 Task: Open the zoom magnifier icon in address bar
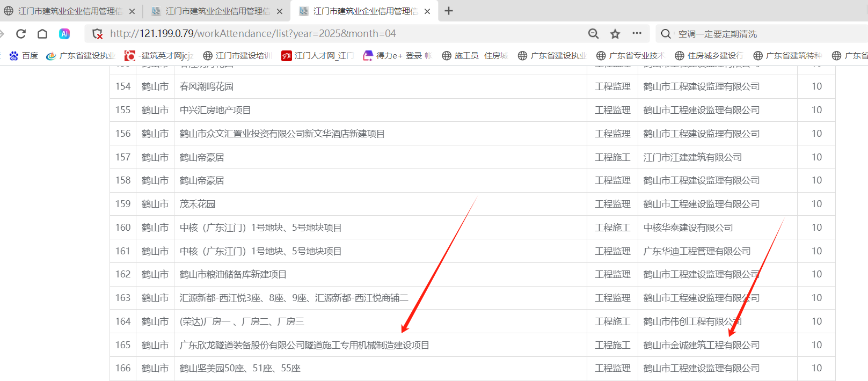tap(593, 34)
